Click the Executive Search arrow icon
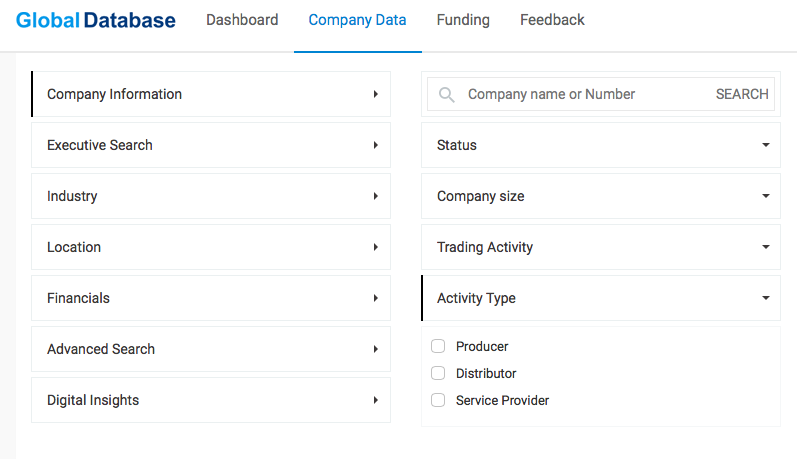Image resolution: width=797 pixels, height=459 pixels. 375,145
